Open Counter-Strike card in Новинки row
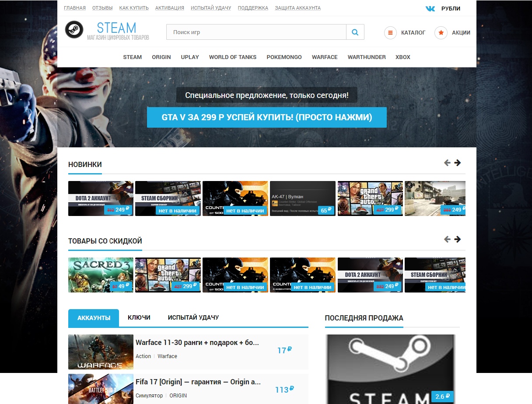Viewport: 532px width, 404px height. 235,199
